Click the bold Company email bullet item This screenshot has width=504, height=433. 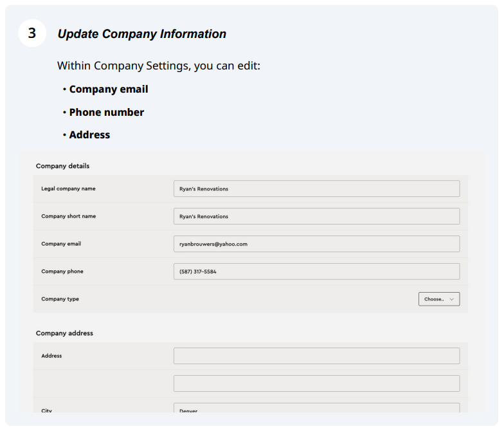tap(109, 89)
